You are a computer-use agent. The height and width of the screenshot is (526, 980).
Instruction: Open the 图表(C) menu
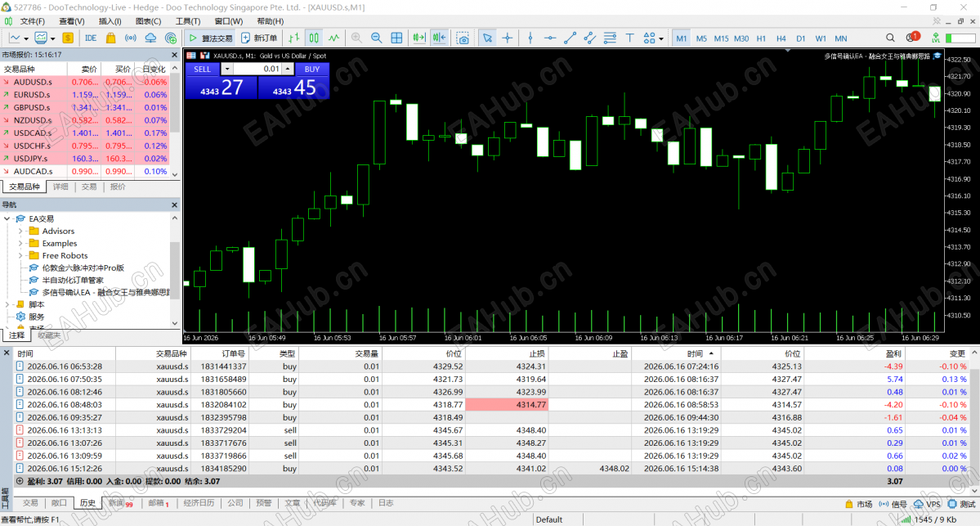click(x=149, y=21)
